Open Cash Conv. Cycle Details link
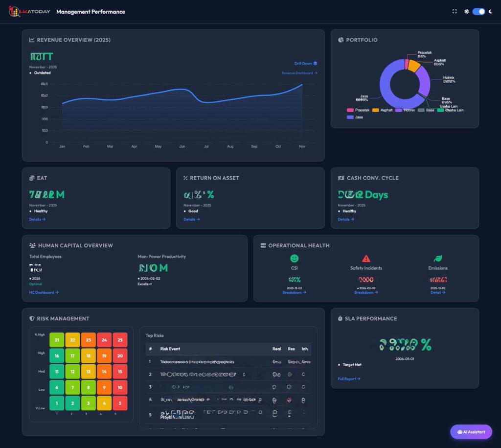 346,219
